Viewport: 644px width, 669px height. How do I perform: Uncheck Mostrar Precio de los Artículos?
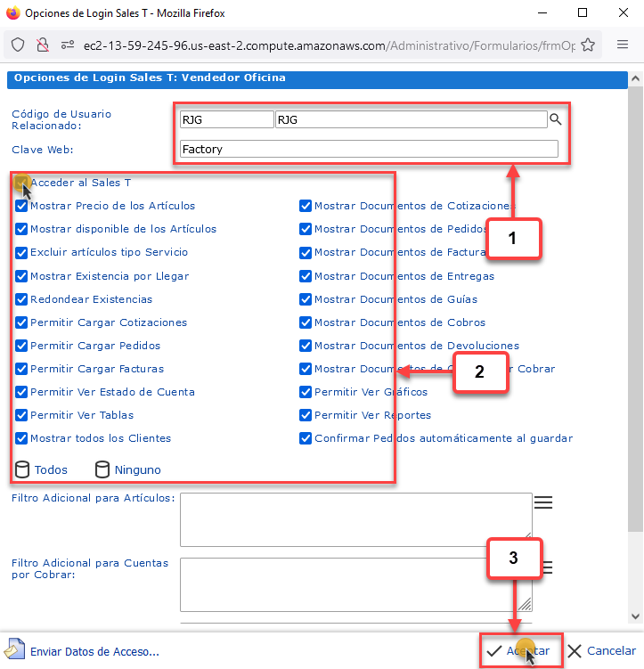point(21,206)
